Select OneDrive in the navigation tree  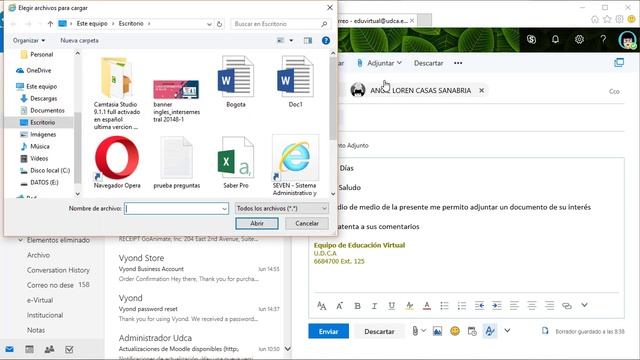[33, 70]
